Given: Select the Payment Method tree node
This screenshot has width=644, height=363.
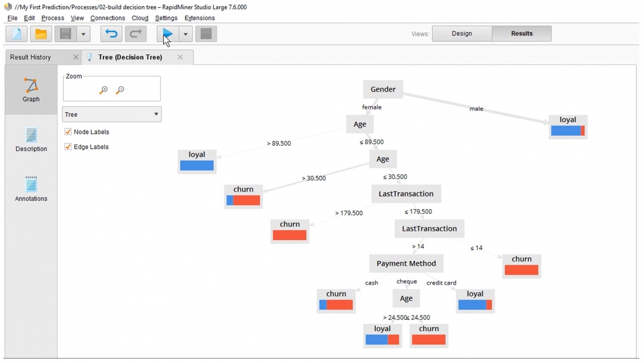Looking at the screenshot, I should [x=406, y=263].
